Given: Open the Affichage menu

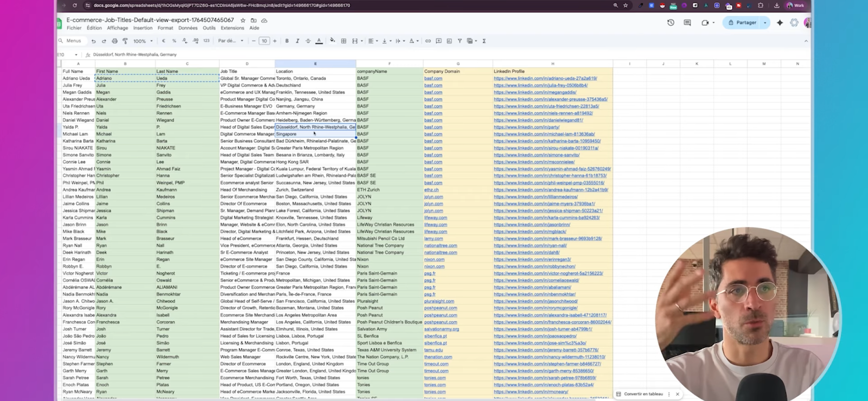Looking at the screenshot, I should pyautogui.click(x=118, y=28).
